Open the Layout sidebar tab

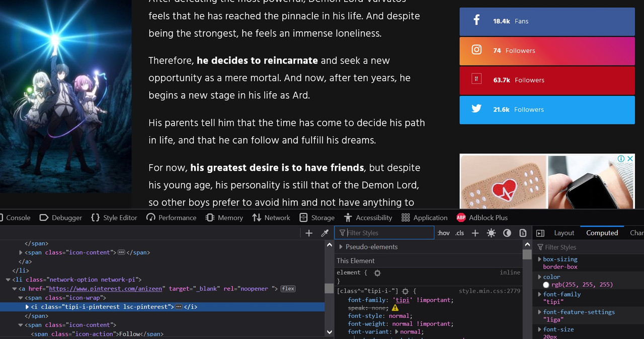pos(564,233)
